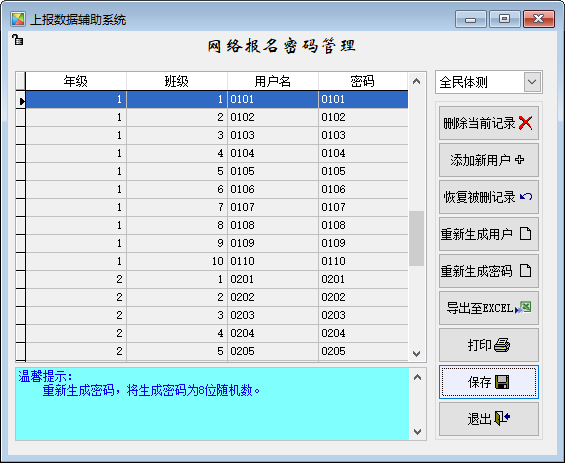Click the exit door icon

coord(502,418)
